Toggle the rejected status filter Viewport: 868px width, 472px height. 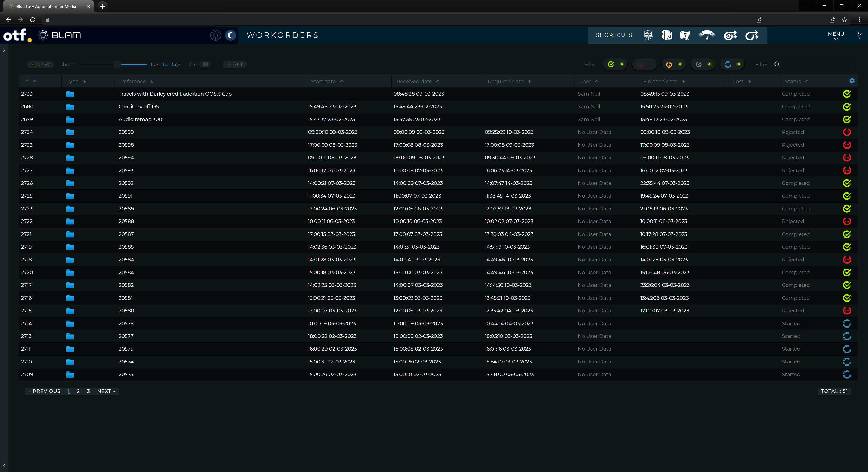click(x=644, y=64)
